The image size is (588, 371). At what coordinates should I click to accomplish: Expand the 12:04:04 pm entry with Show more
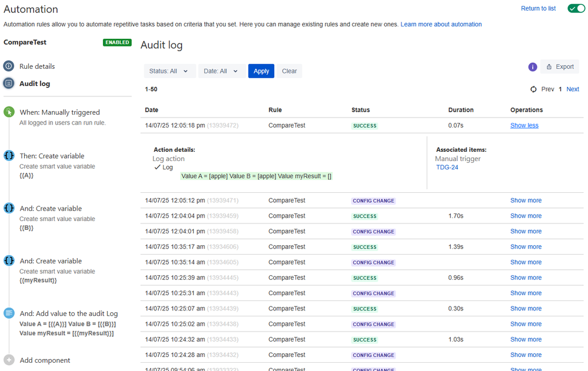(526, 216)
